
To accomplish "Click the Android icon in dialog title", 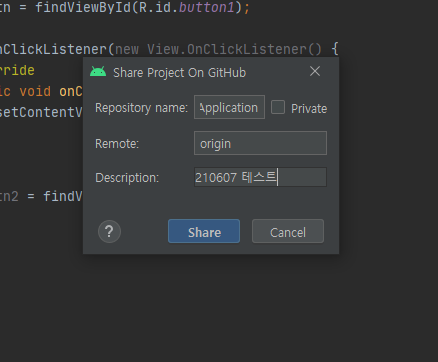I will tap(98, 72).
